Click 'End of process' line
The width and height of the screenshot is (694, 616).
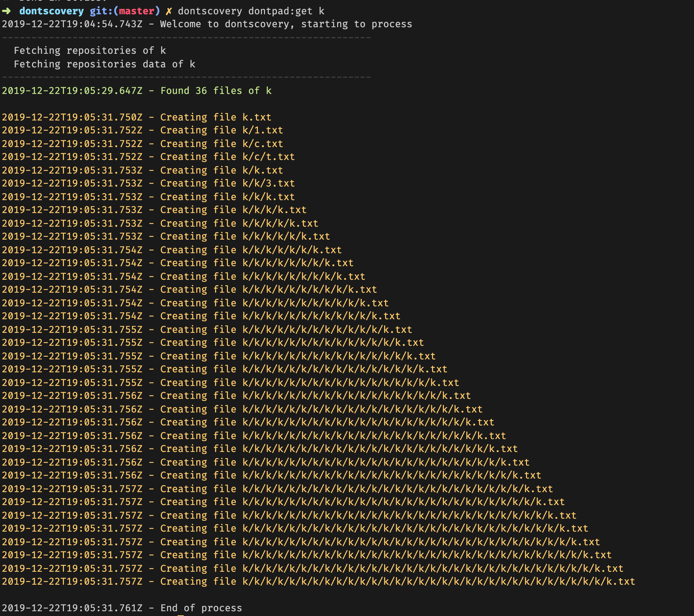[122, 608]
